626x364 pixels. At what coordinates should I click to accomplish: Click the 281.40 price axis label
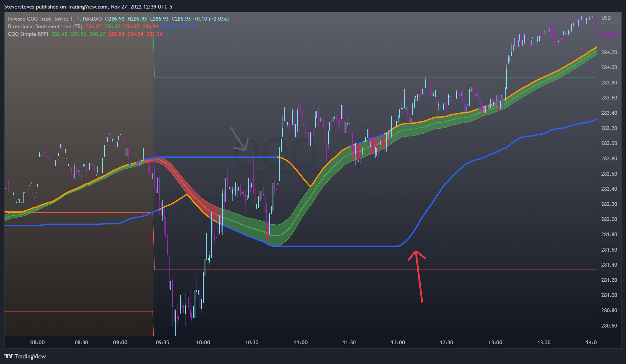click(x=609, y=265)
